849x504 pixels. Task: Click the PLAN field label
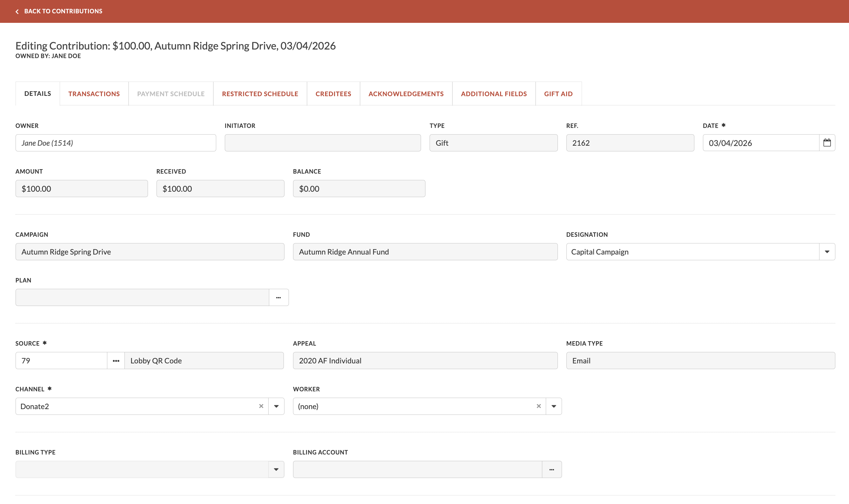tap(23, 281)
